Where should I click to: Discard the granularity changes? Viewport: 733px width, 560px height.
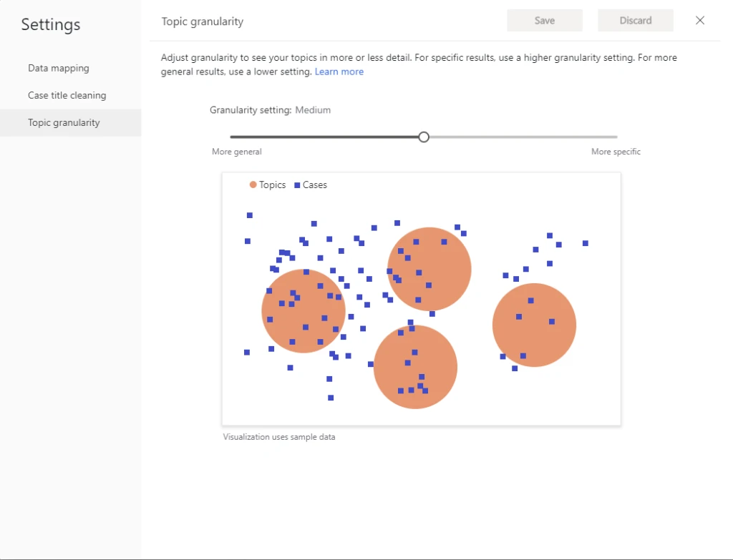tap(635, 20)
